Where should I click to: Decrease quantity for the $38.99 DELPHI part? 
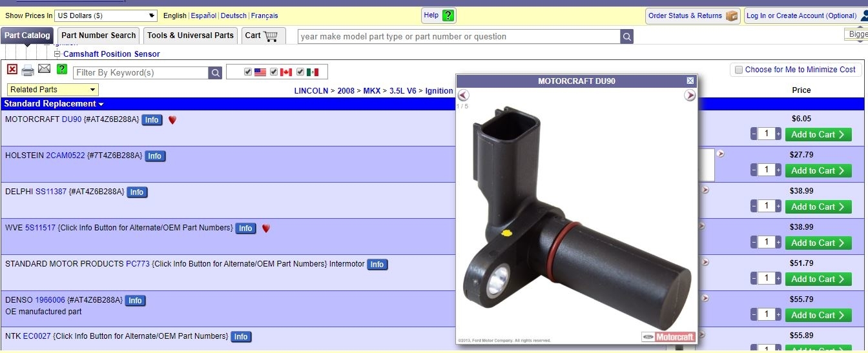(x=754, y=207)
